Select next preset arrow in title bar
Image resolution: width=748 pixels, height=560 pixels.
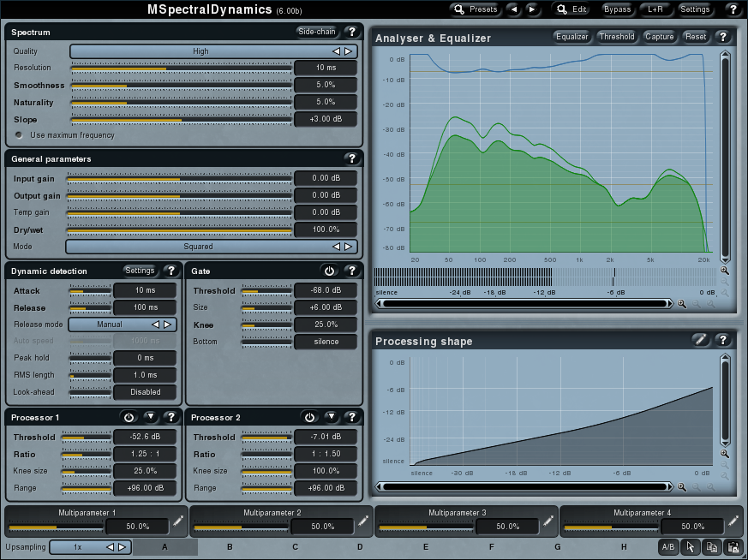(532, 9)
